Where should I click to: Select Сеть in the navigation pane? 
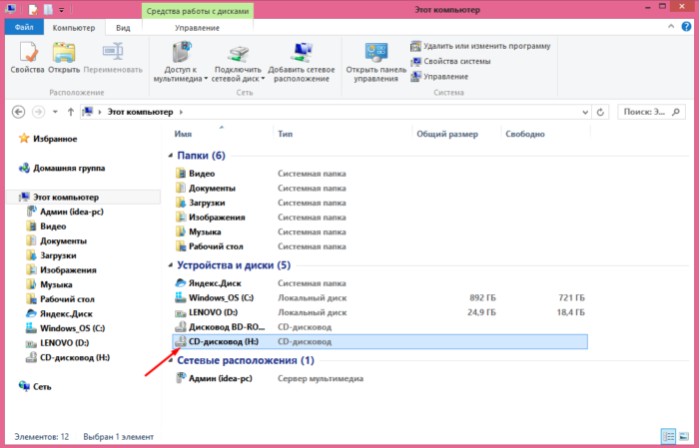[x=35, y=386]
